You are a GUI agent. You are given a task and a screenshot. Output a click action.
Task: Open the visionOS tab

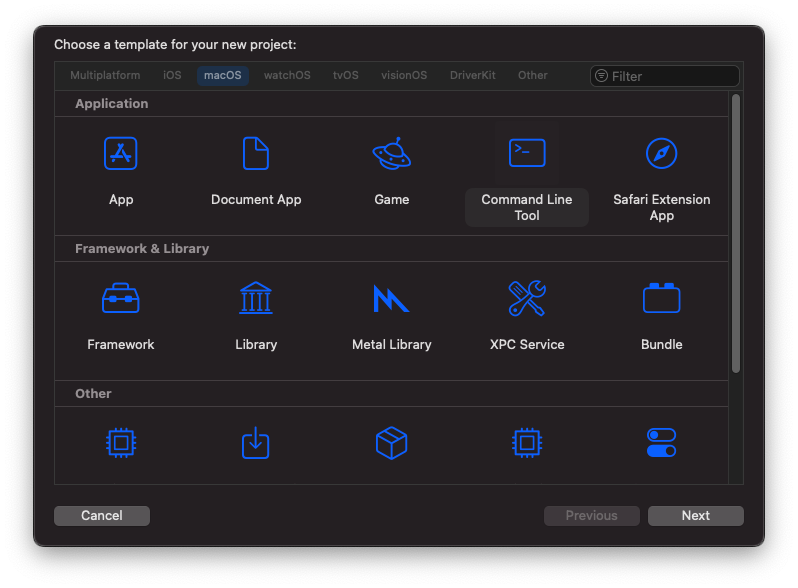[x=404, y=75]
